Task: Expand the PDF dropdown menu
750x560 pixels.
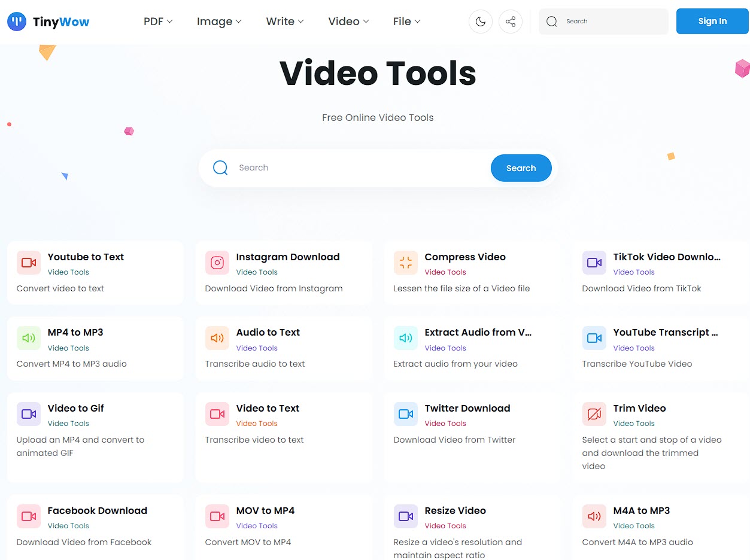Action: coord(158,22)
